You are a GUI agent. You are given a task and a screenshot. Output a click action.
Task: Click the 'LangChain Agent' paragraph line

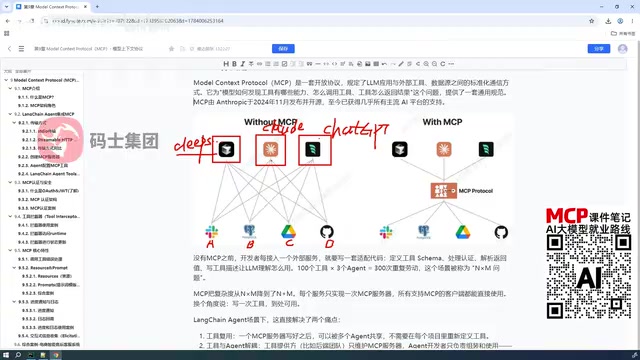(267, 320)
